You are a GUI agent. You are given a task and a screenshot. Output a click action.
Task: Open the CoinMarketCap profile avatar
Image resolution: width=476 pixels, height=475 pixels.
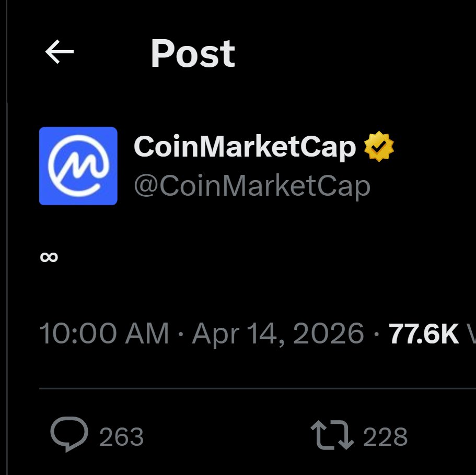click(78, 165)
